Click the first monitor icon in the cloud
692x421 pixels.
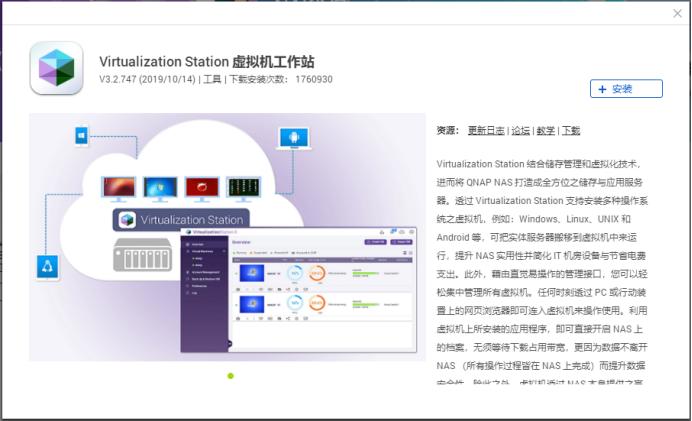tap(119, 187)
